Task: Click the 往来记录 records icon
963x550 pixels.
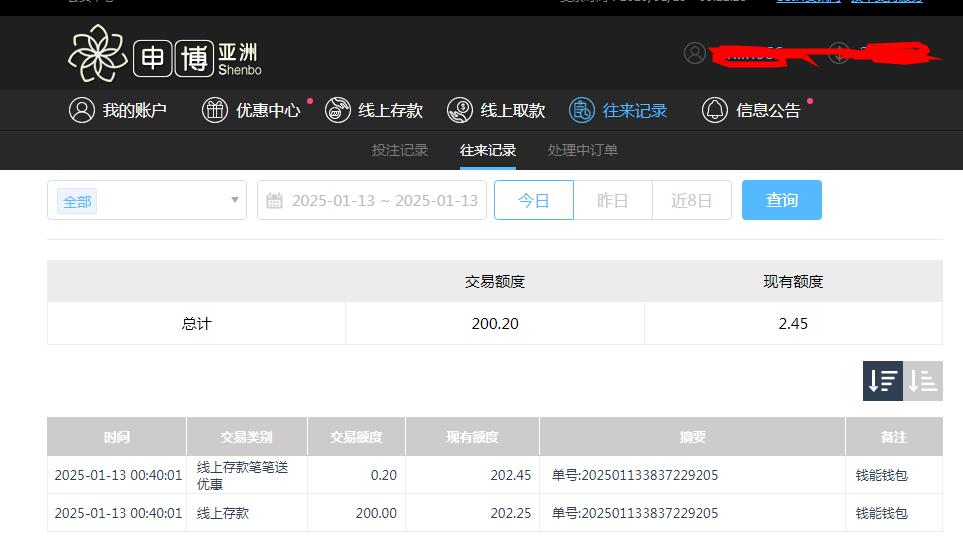Action: click(582, 110)
